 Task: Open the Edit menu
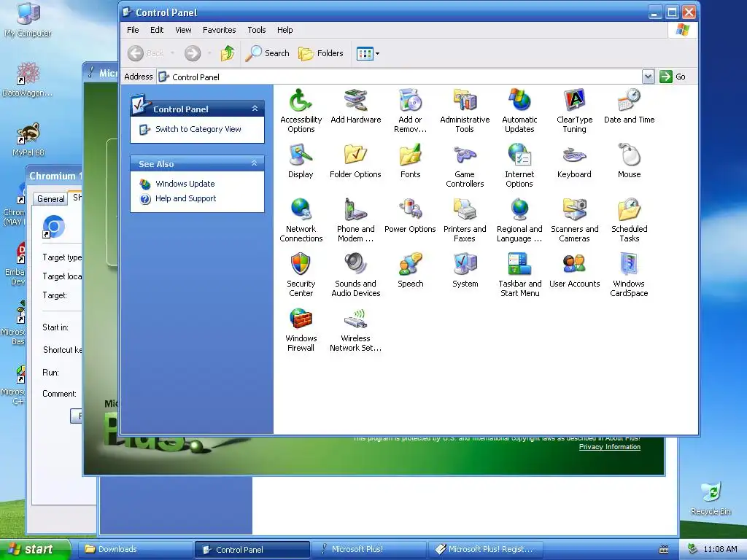pyautogui.click(x=157, y=30)
